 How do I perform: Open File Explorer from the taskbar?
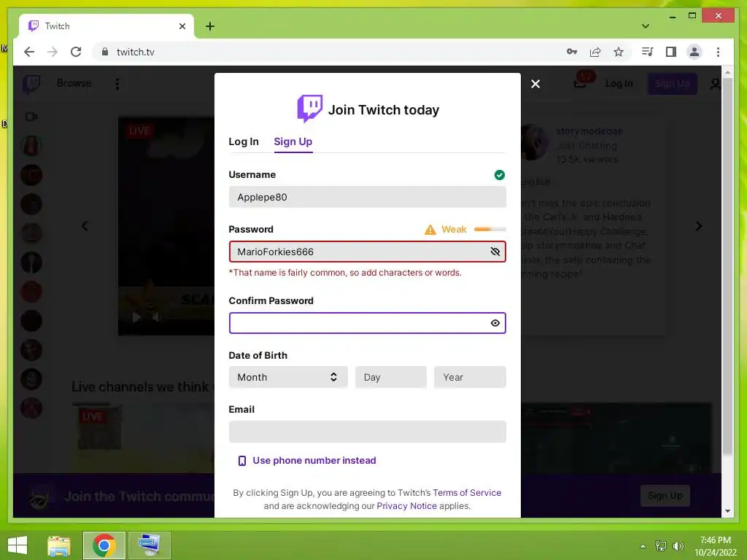click(x=59, y=545)
